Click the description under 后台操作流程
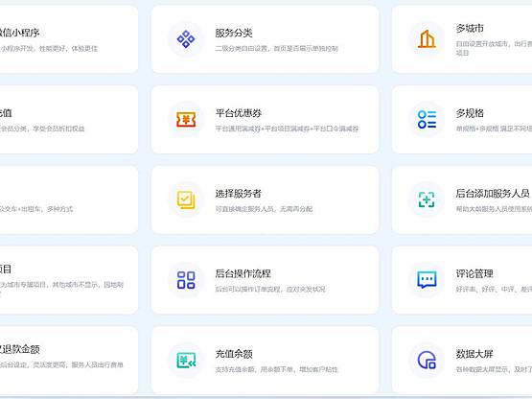 pyautogui.click(x=270, y=290)
